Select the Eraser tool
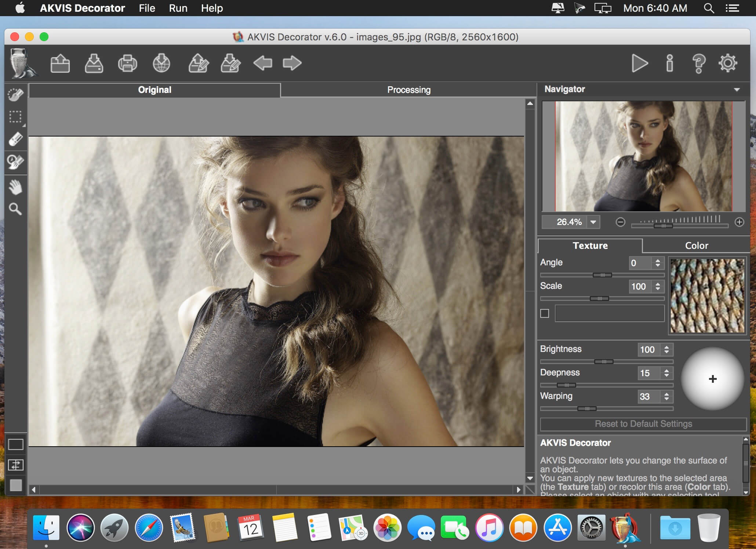Screen dimensions: 756x549 coord(15,139)
